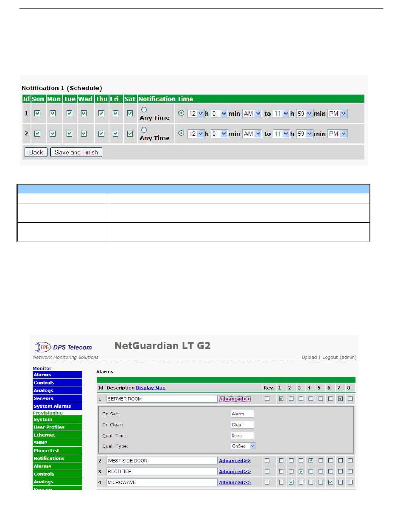Click MICROWAVE description field

coord(162,482)
